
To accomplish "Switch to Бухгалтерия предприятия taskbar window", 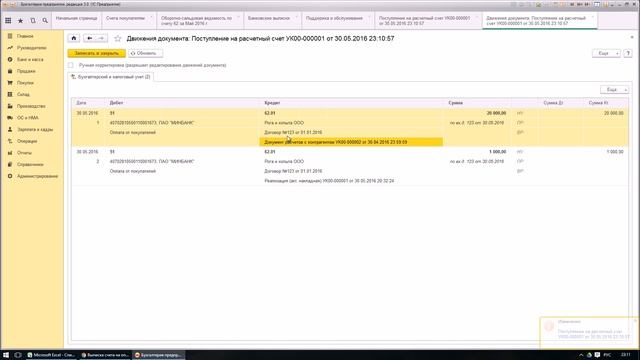I will coord(158,355).
